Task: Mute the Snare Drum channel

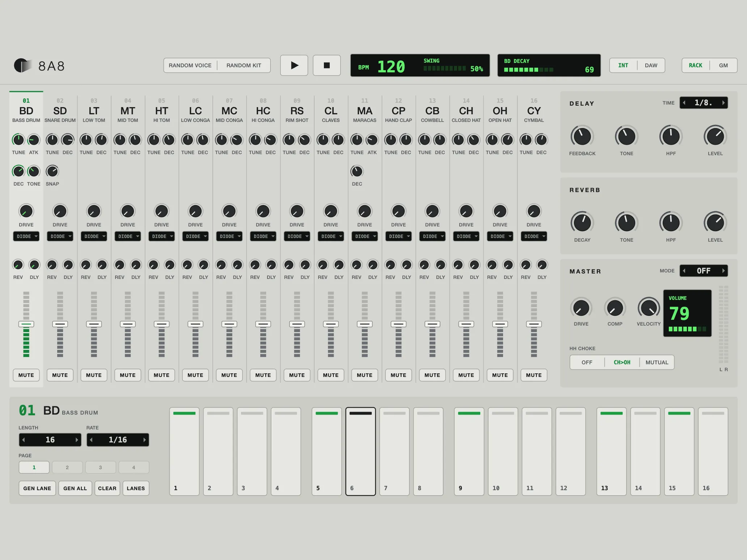Action: 60,375
